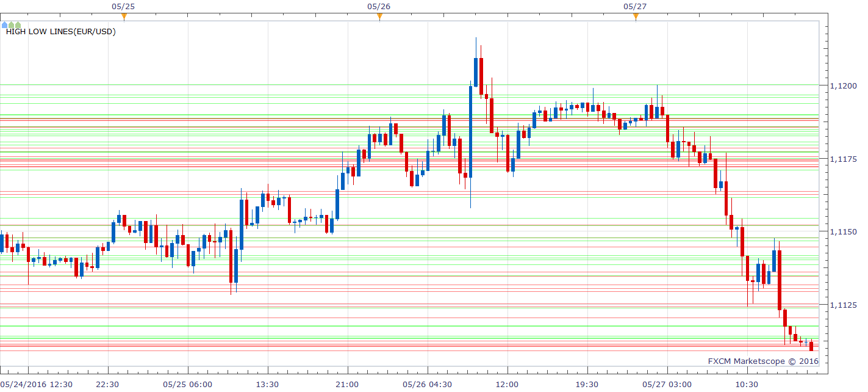Viewport: 868px width, 392px height.
Task: Click the 05/27 03:00 time axis label
Action: point(667,384)
